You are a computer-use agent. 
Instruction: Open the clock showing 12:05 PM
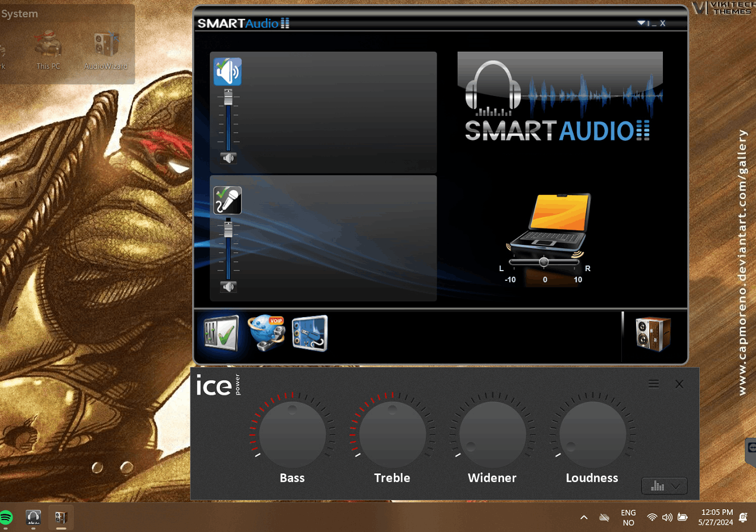(716, 517)
